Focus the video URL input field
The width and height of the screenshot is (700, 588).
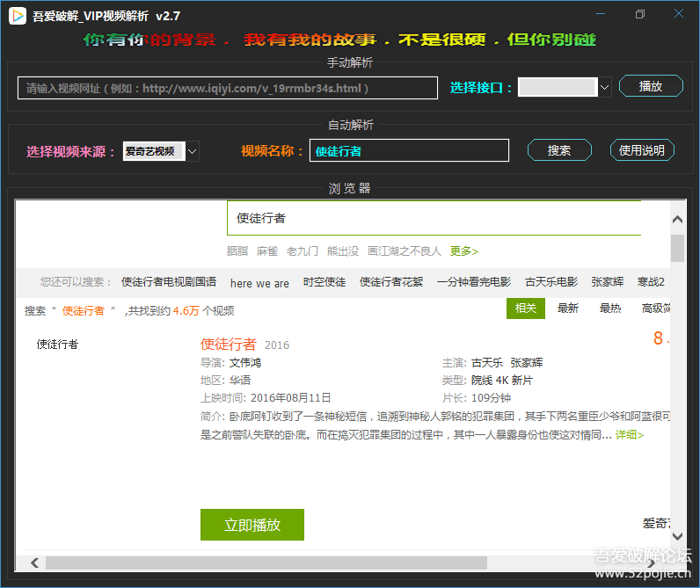point(228,88)
